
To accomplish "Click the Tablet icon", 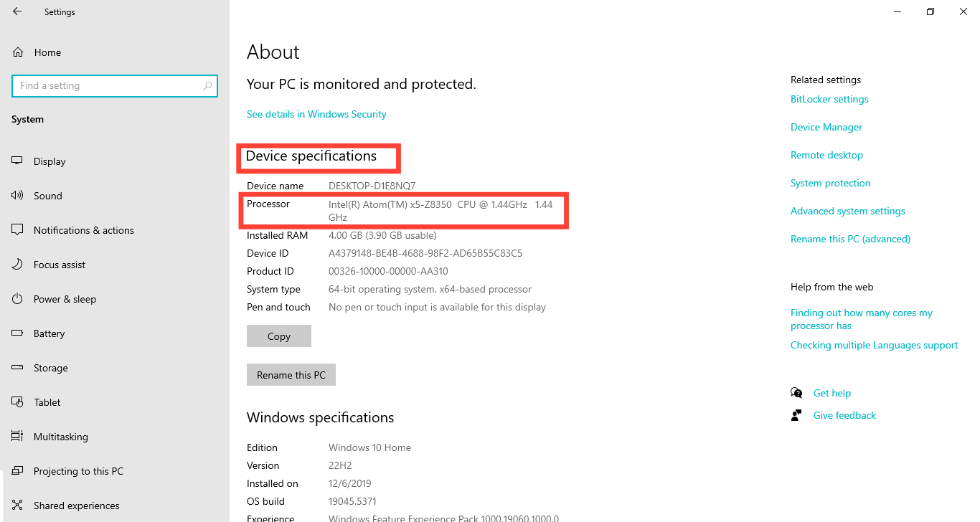I will coord(18,402).
